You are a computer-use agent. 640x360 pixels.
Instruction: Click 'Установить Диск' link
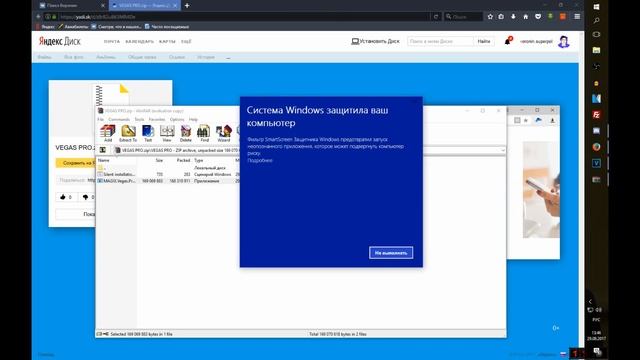[376, 41]
